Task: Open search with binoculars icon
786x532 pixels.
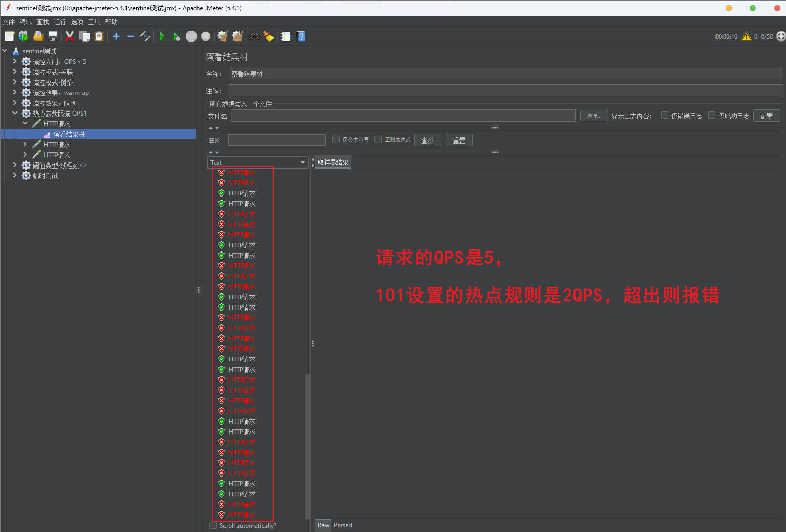Action: click(255, 36)
